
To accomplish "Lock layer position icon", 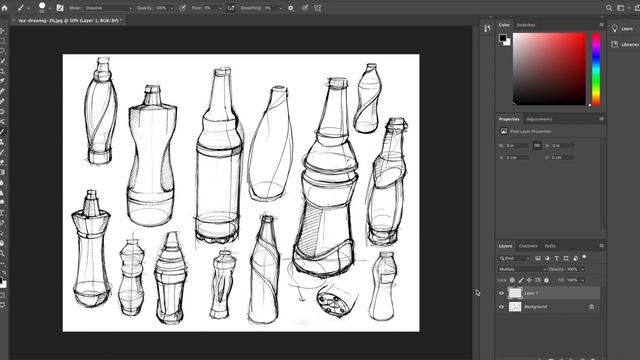I will point(529,280).
